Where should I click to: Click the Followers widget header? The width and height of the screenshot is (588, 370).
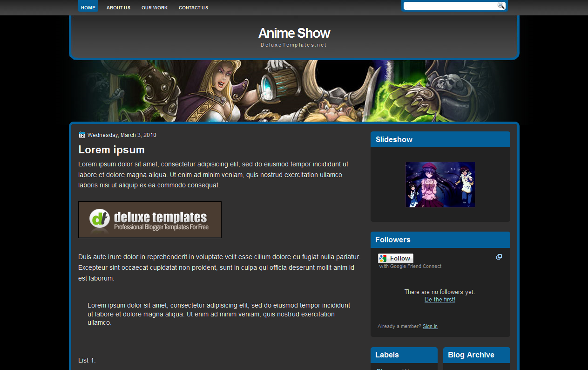(x=440, y=240)
